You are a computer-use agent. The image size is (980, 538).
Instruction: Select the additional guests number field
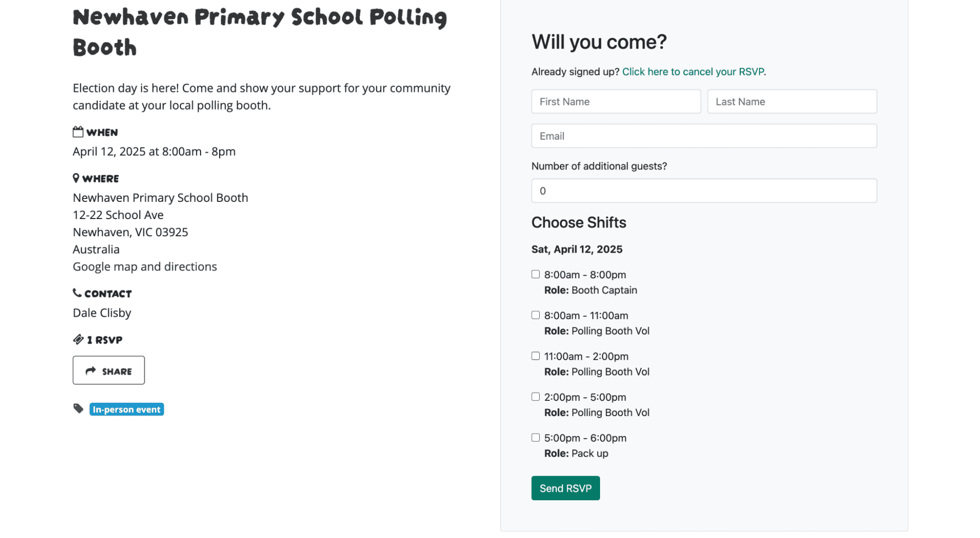[x=704, y=191]
